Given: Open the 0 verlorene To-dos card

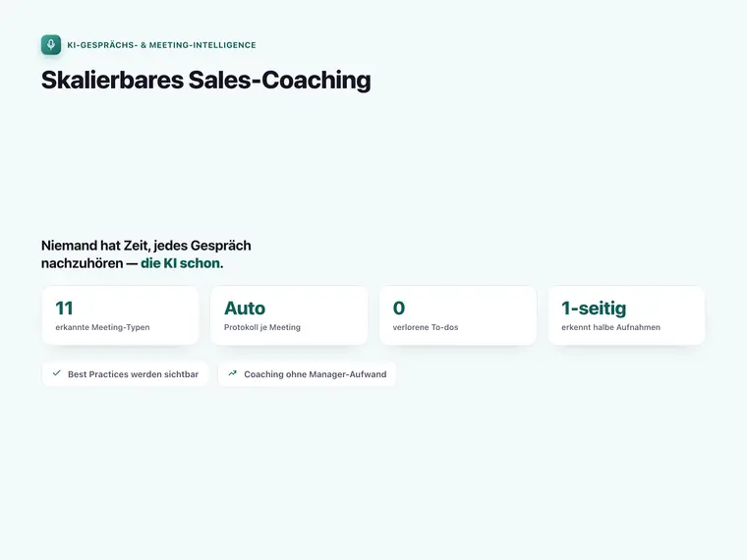Looking at the screenshot, I should point(458,315).
